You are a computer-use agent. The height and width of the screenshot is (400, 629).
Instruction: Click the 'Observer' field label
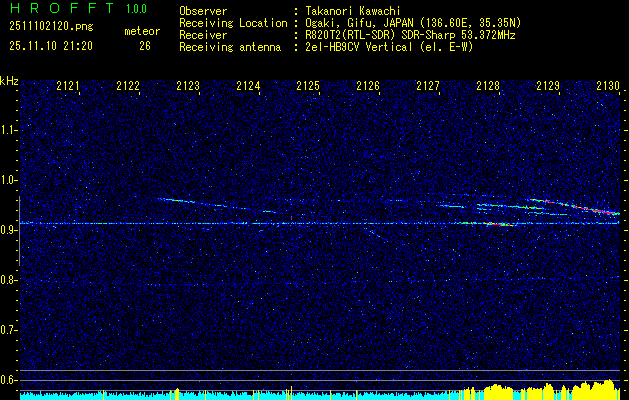coord(203,11)
